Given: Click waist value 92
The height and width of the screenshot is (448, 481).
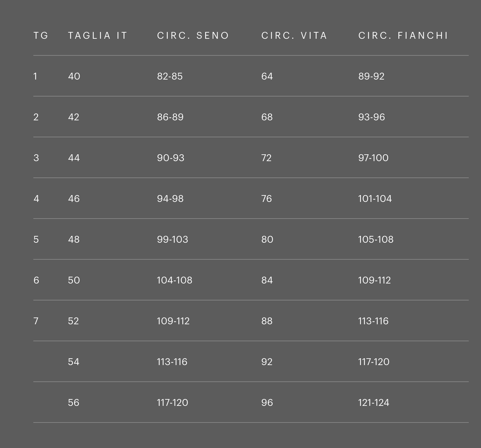Looking at the screenshot, I should 267,362.
